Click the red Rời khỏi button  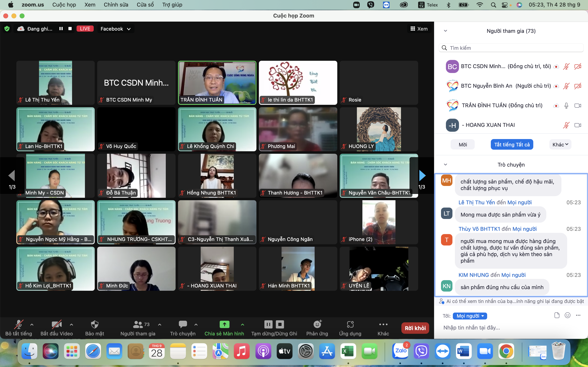click(415, 328)
